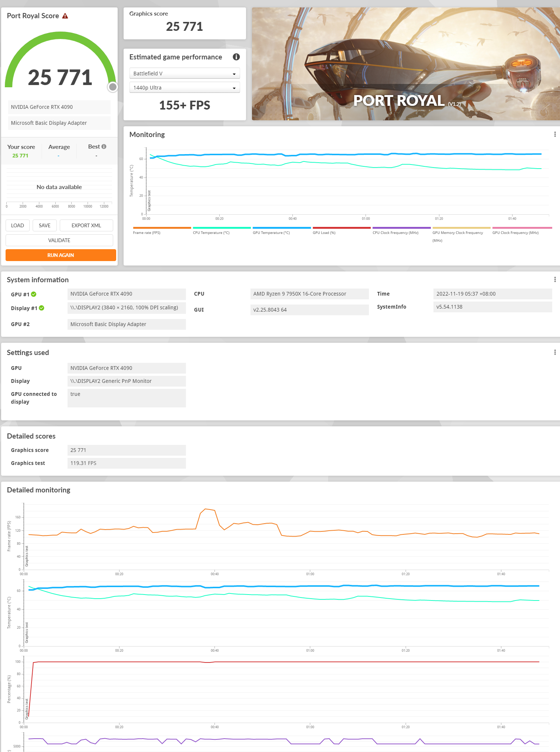Open the System information three-dot menu
560x752 pixels.
(x=555, y=280)
